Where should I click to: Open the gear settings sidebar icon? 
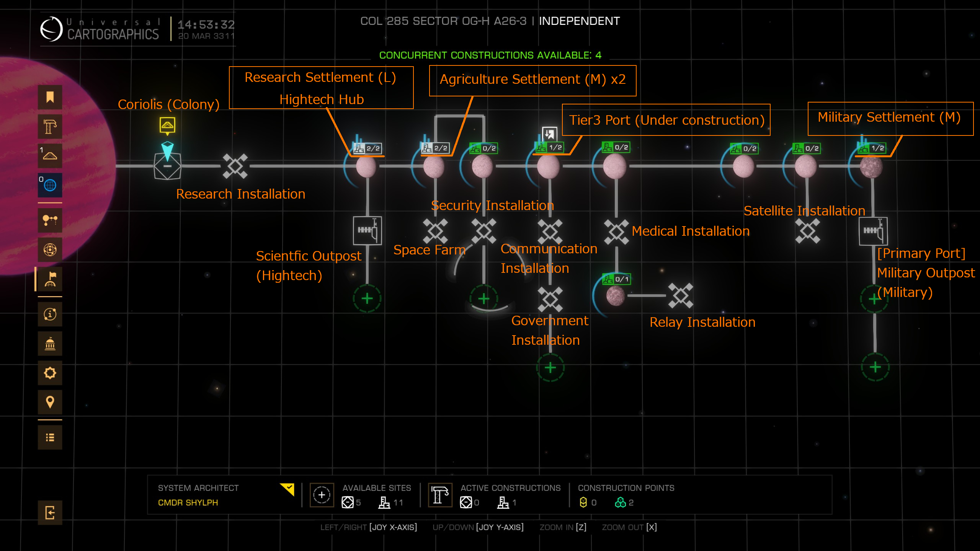(50, 373)
